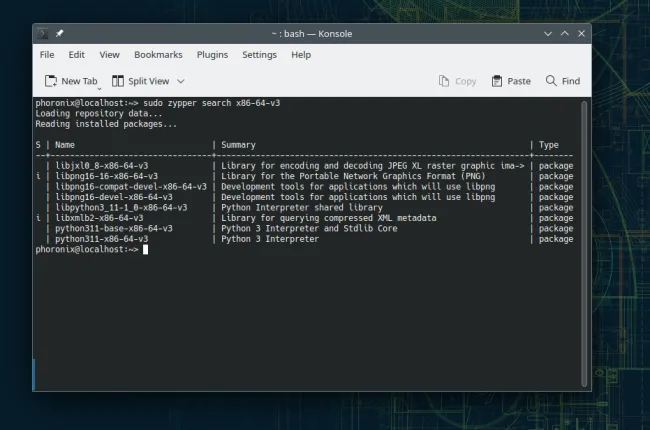Screen dimensions: 650x430
Task: Minimize the Konsole window
Action: 548,34
